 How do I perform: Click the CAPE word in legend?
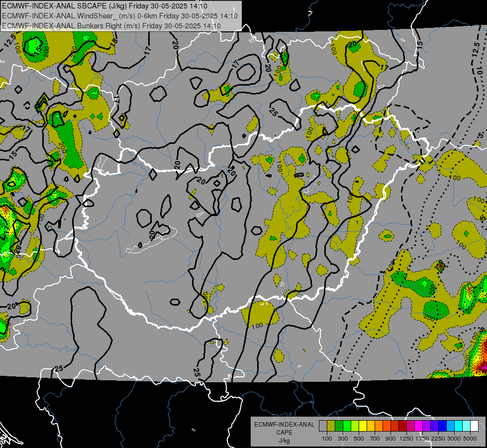pos(284,433)
